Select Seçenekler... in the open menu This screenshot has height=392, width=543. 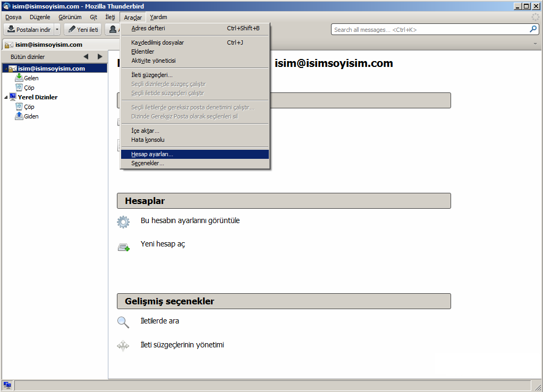148,163
